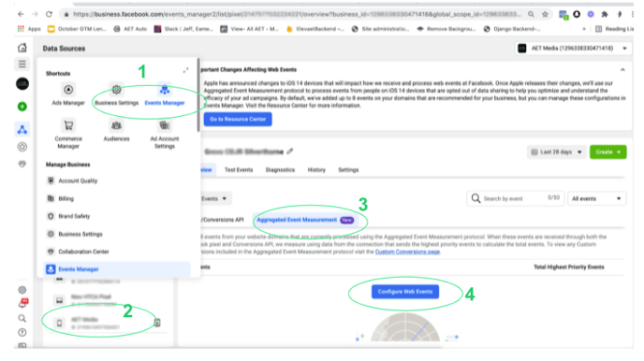
Task: Click Configure Web Events button
Action: (x=405, y=292)
